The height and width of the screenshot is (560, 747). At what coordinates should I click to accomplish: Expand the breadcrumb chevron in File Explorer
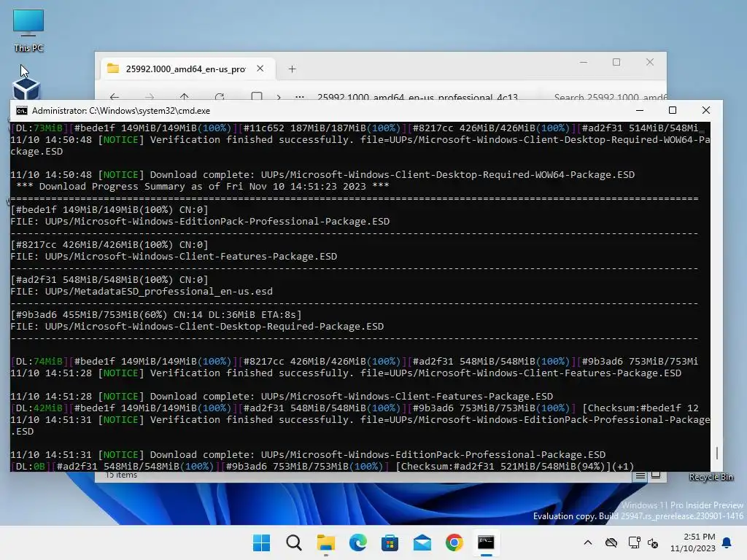click(279, 97)
